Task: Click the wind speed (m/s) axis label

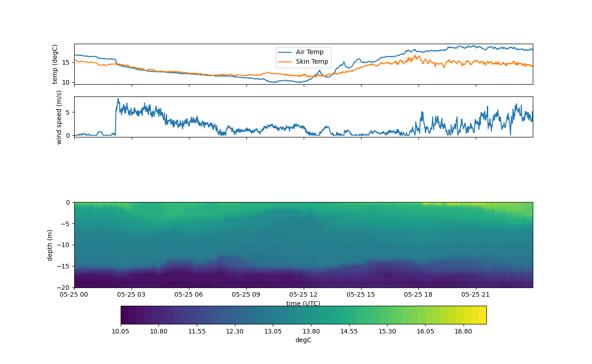Action: pos(59,117)
